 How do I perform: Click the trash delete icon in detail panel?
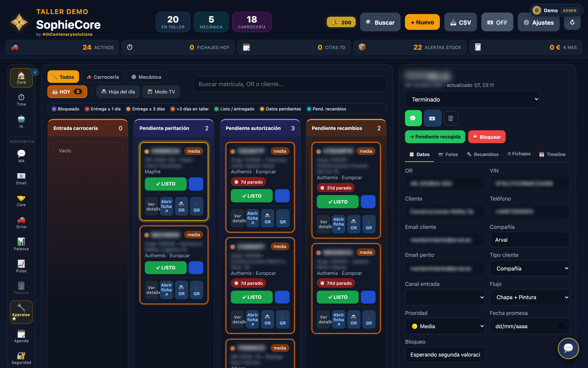click(451, 118)
